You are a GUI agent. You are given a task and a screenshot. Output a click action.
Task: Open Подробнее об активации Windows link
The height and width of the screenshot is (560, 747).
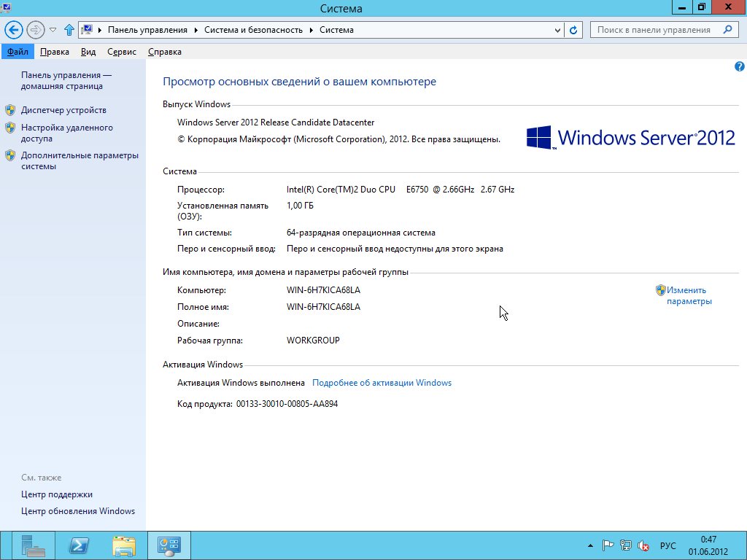click(x=382, y=383)
